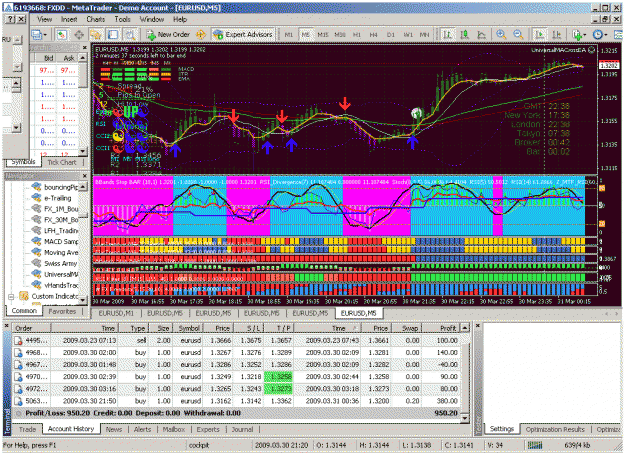Open the Periods clock toolbar icon
The image size is (625, 453).
pyautogui.click(x=597, y=35)
